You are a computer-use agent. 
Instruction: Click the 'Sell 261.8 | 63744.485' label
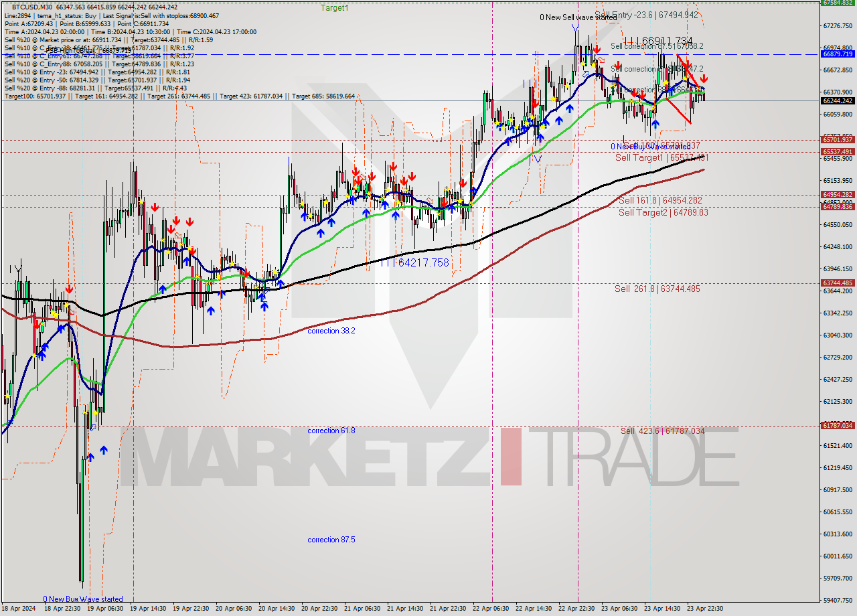(657, 289)
